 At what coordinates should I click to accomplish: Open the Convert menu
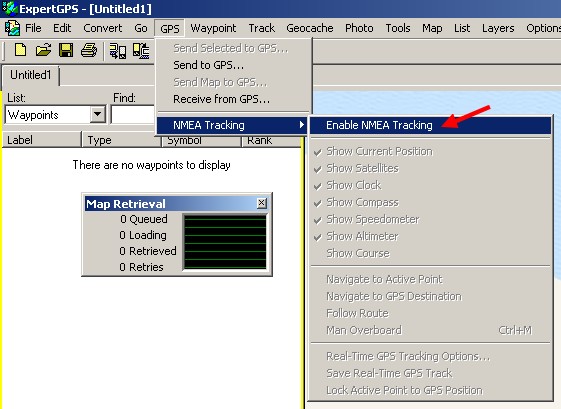[103, 28]
